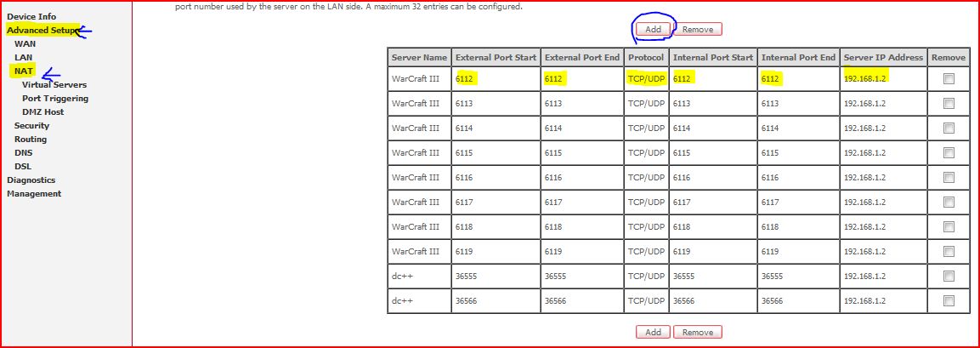Click TCP/UDP protocol in the 36555 row
980x348 pixels.
coord(646,276)
